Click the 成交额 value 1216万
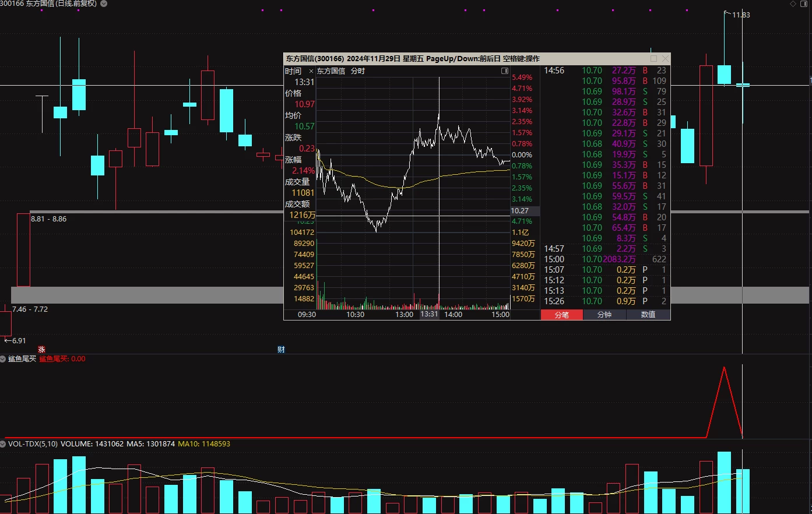Image resolution: width=812 pixels, height=514 pixels. point(302,215)
